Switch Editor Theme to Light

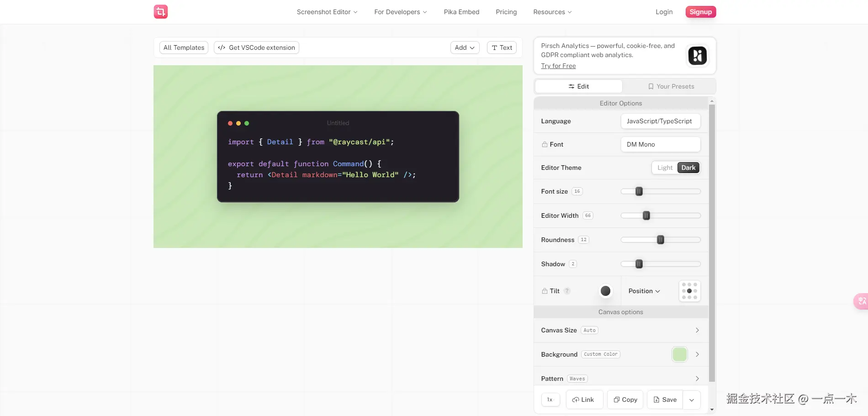(665, 168)
